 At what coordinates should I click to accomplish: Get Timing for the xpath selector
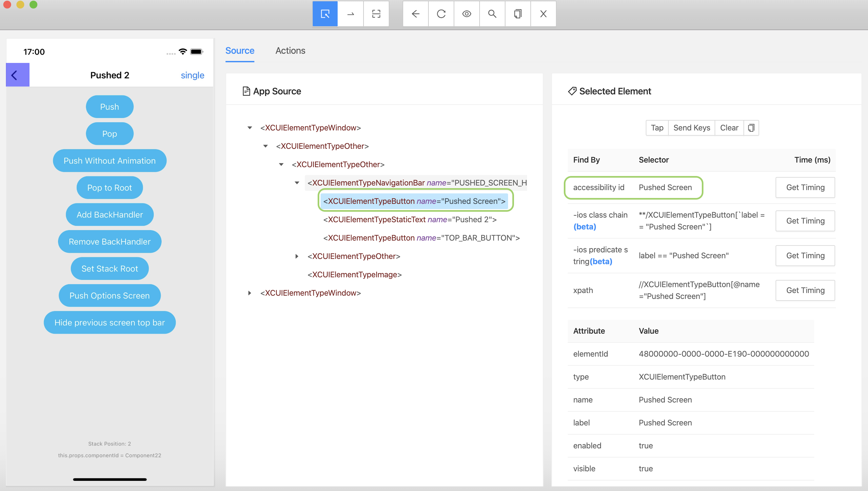[805, 290]
